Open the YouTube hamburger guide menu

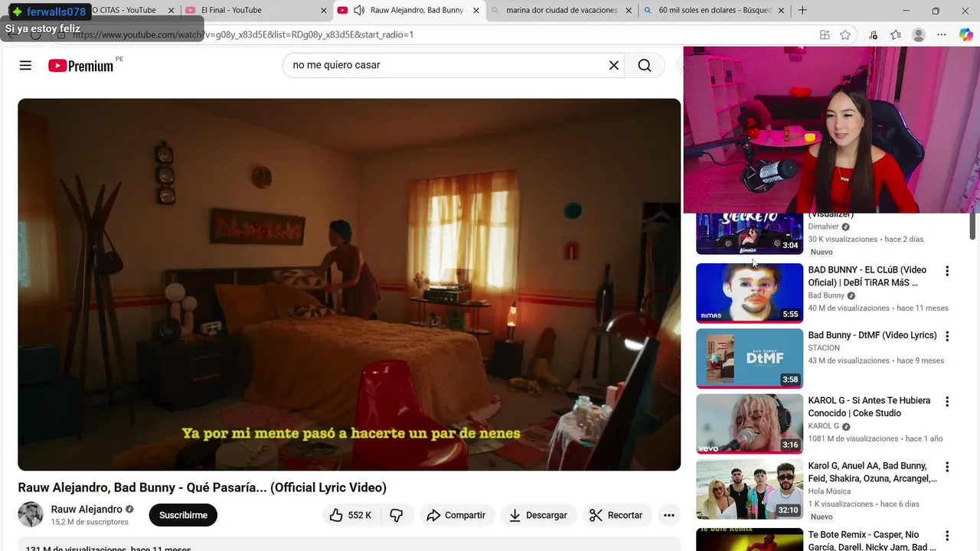click(25, 65)
